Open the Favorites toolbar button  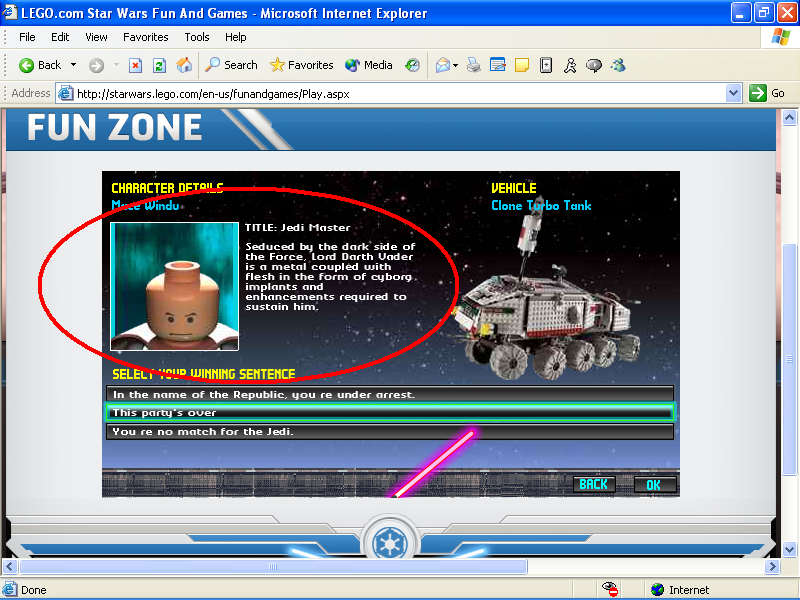(x=302, y=65)
